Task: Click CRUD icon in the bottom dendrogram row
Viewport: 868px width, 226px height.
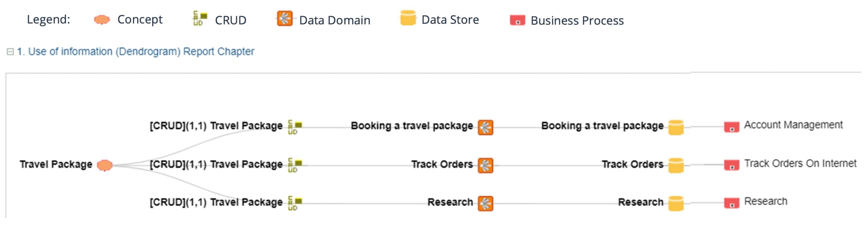Action: click(294, 203)
